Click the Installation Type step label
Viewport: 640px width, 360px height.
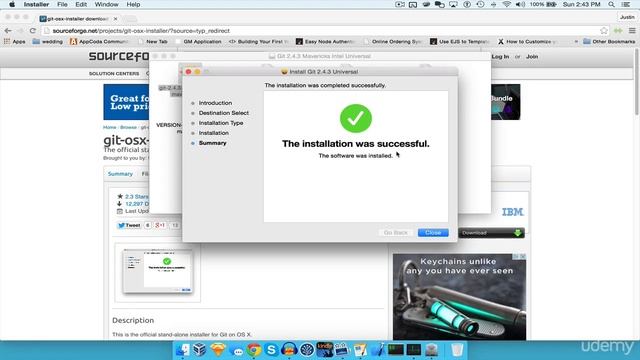point(221,123)
